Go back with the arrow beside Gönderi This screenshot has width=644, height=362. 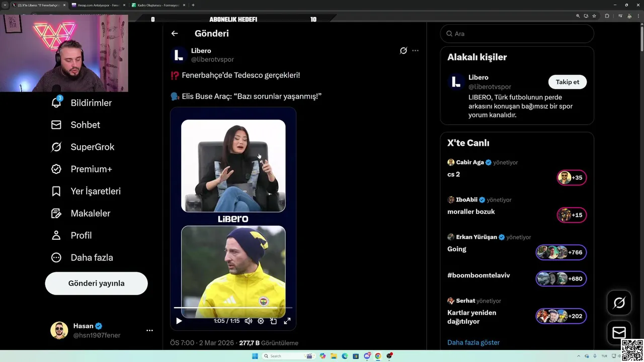pos(175,33)
